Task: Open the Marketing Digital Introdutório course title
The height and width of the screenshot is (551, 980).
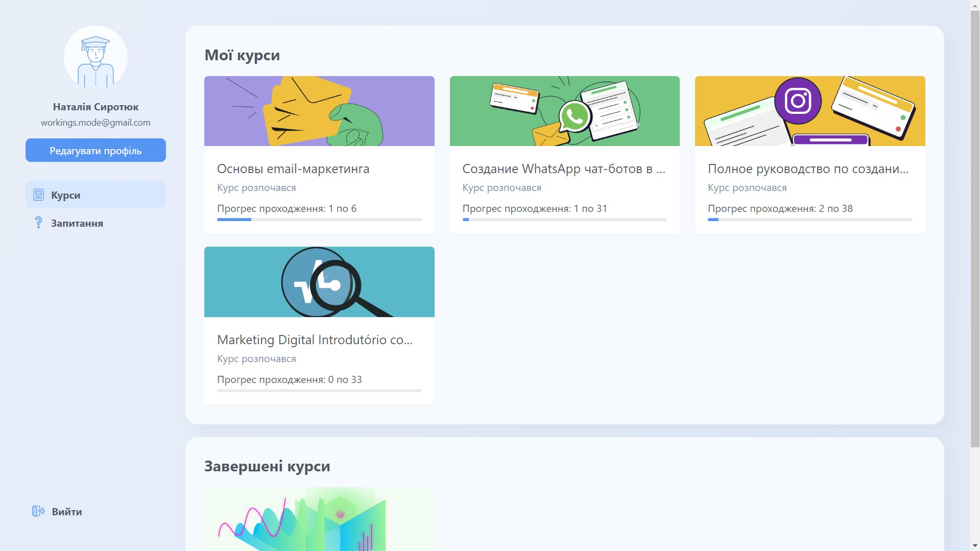Action: click(x=315, y=340)
